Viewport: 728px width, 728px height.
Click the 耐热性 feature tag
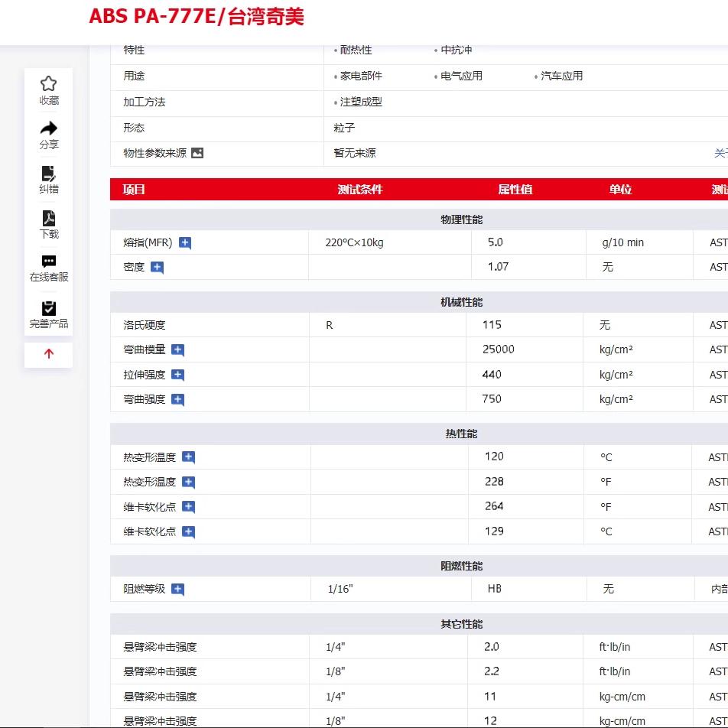356,50
